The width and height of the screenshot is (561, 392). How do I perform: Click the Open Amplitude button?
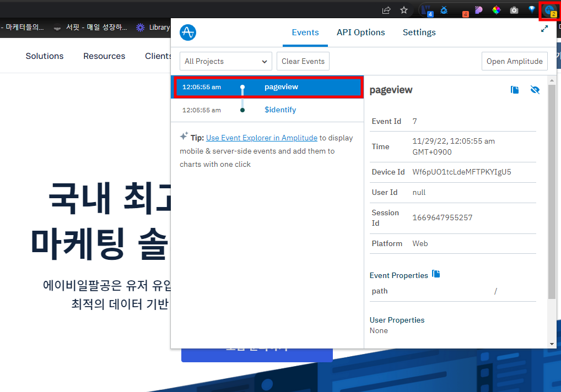515,61
